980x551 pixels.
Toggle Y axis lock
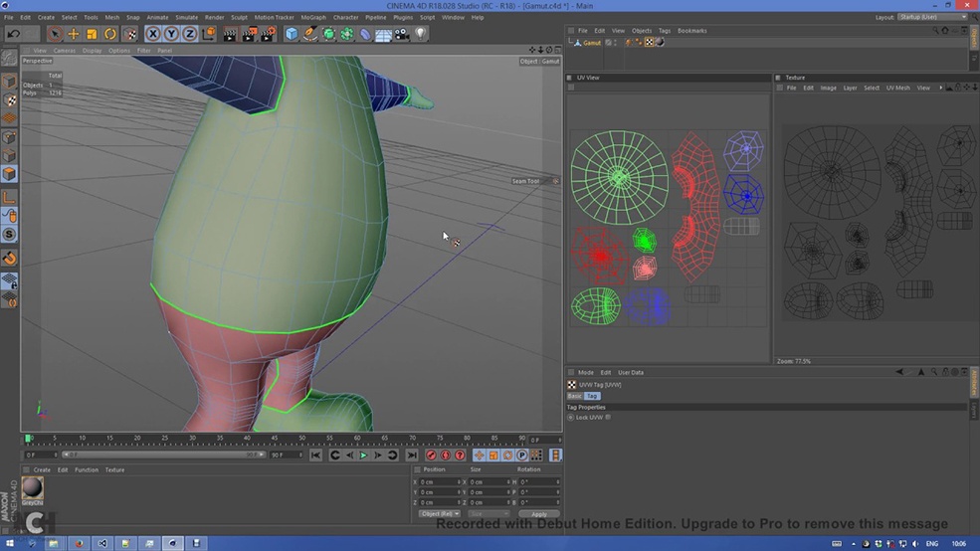tap(170, 34)
